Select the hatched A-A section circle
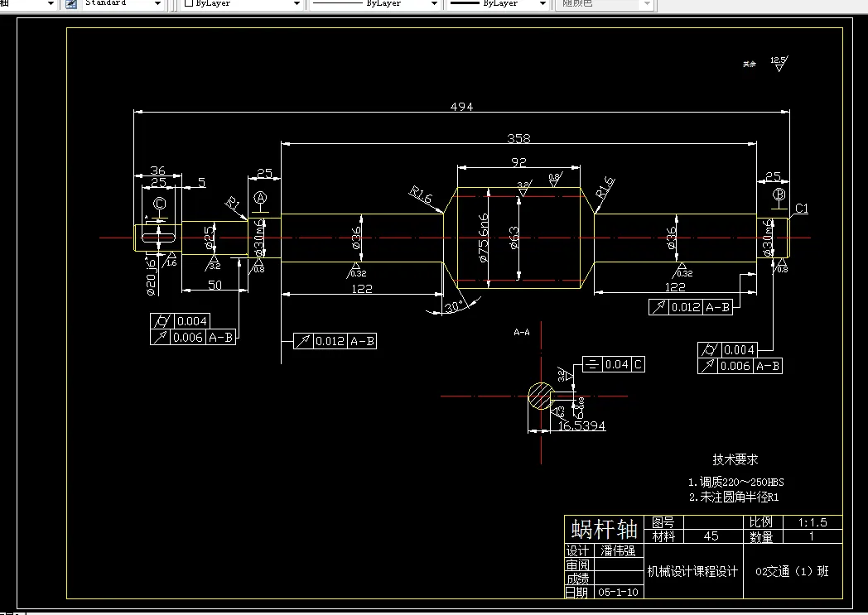868x615 pixels. [540, 396]
